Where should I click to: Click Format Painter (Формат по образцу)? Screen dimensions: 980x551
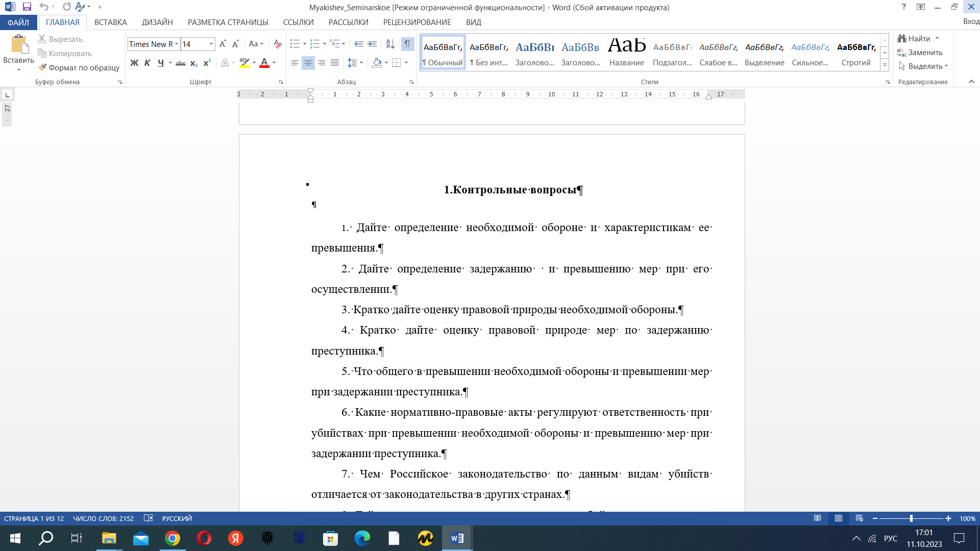(x=79, y=67)
